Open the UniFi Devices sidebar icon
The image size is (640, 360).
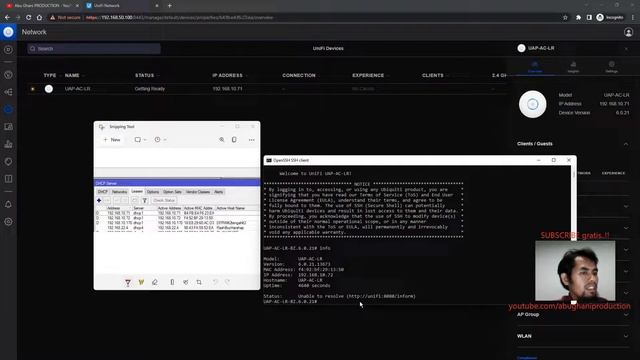[x=8, y=109]
